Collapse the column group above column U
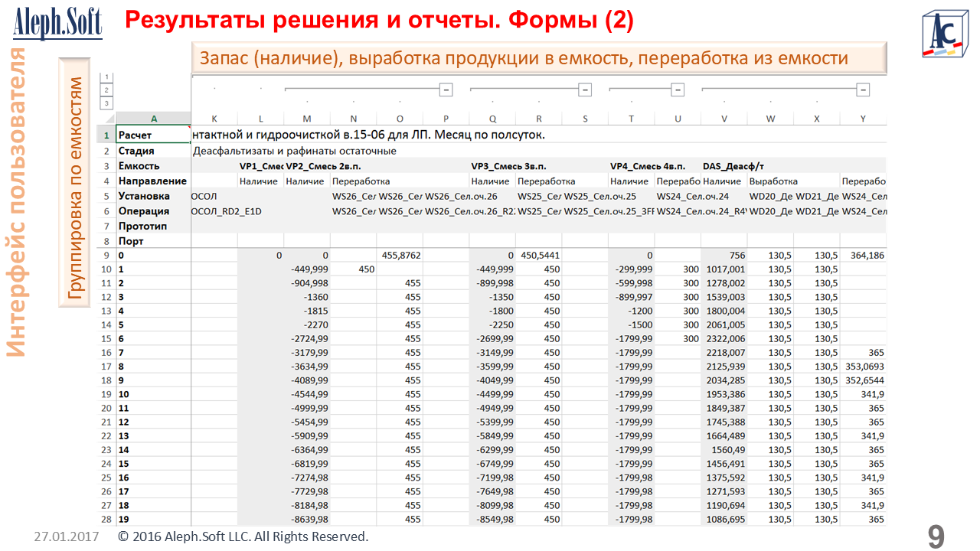The image size is (980, 551). 678,90
